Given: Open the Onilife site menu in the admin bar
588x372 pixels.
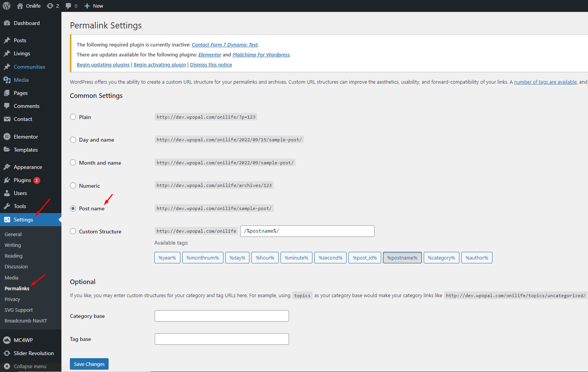Looking at the screenshot, I should 29,6.
